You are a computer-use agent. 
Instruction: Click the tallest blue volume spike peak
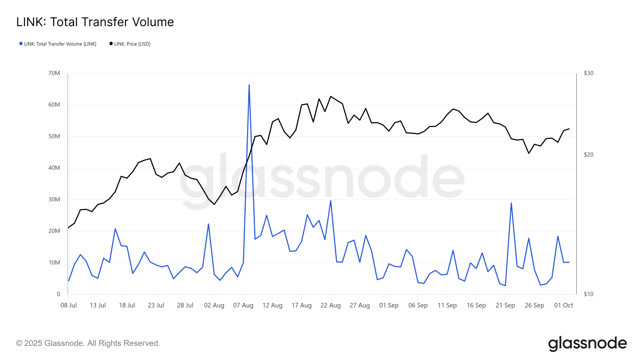pyautogui.click(x=249, y=85)
